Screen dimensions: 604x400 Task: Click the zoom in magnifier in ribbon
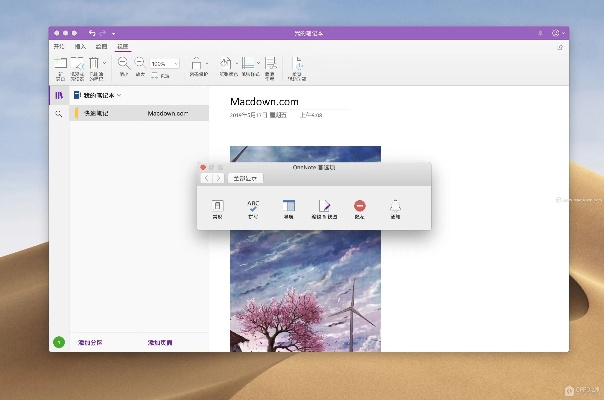[x=140, y=63]
